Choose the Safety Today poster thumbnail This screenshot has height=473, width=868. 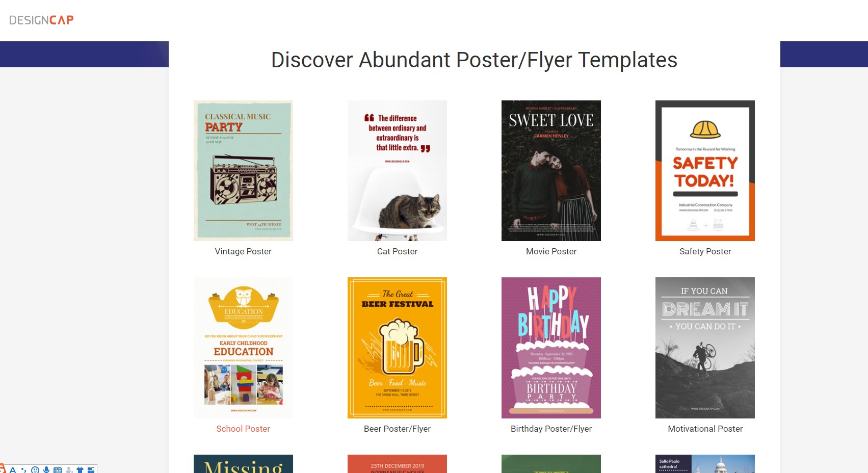point(705,171)
